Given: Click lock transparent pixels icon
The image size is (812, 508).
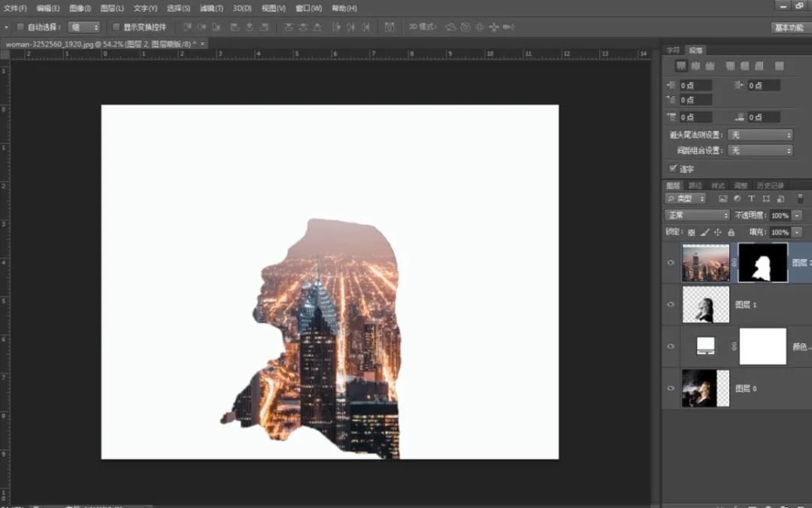Looking at the screenshot, I should [x=692, y=232].
